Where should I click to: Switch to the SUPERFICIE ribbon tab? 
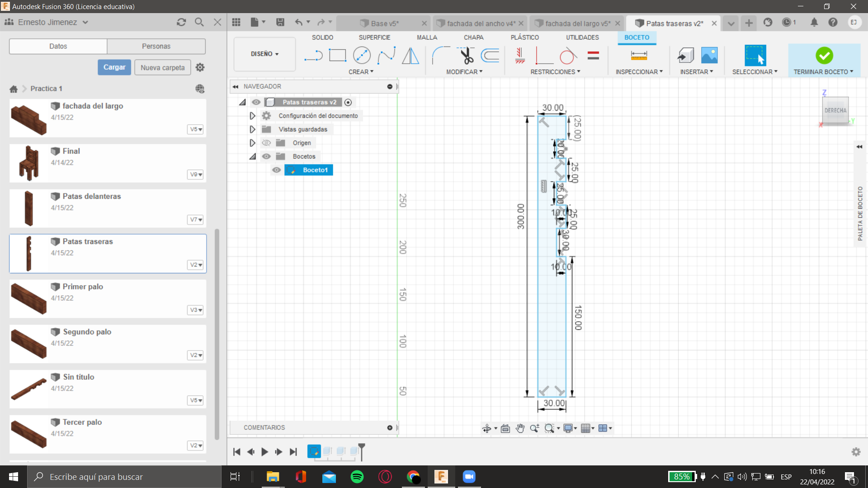(x=374, y=38)
